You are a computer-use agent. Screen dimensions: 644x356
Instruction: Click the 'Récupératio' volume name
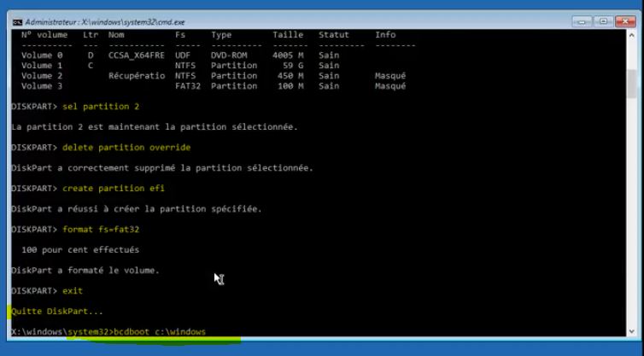pos(137,76)
